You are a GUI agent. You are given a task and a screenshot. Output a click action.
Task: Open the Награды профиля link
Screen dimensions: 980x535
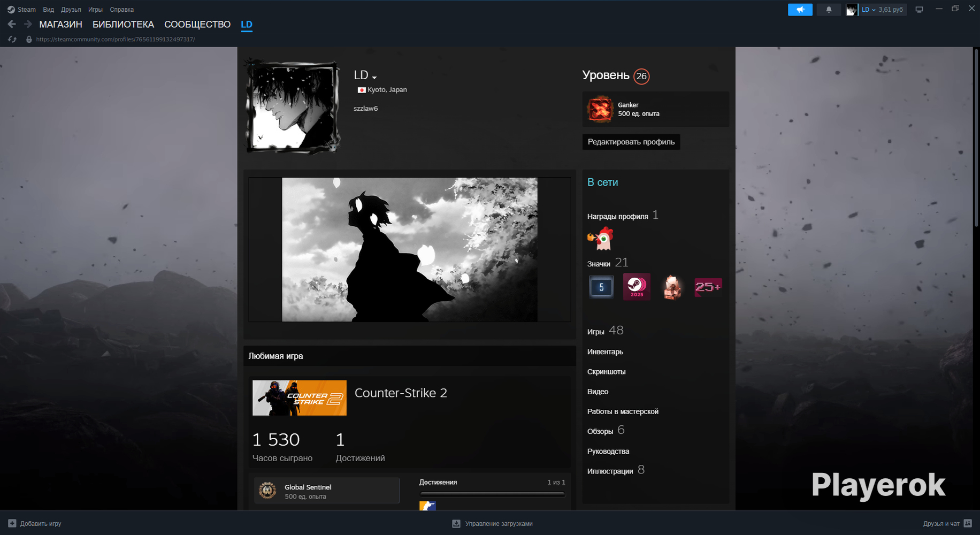tap(618, 216)
